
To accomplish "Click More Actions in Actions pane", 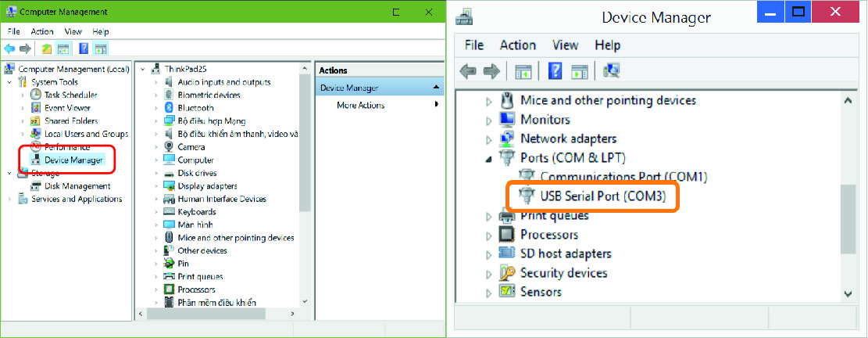I will point(360,106).
